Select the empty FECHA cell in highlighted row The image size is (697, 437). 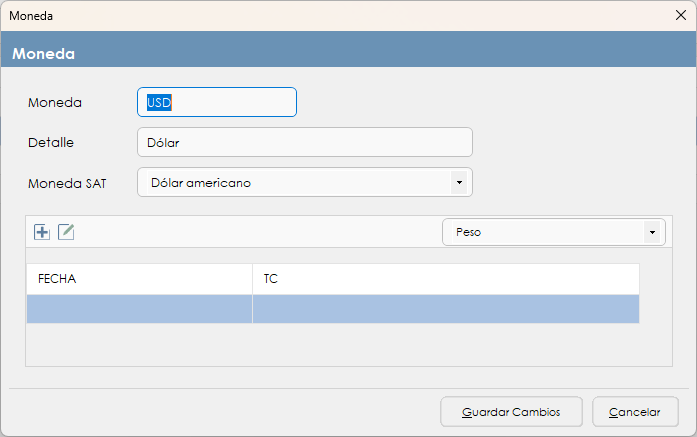coord(139,309)
